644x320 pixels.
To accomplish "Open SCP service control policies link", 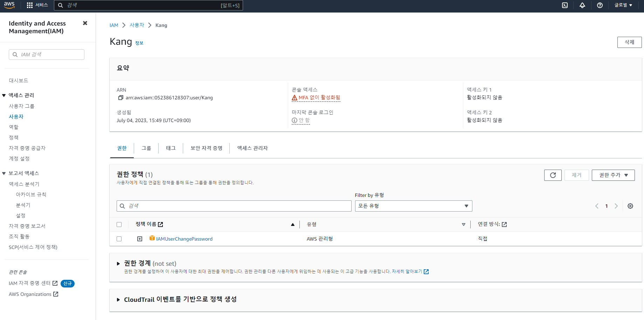I will point(33,247).
